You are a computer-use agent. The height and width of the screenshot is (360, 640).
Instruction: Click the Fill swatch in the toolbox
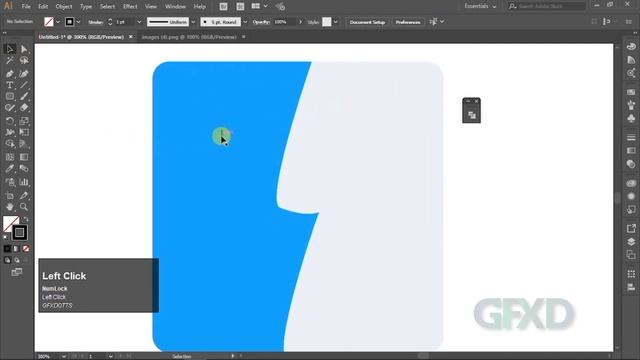[x=10, y=224]
